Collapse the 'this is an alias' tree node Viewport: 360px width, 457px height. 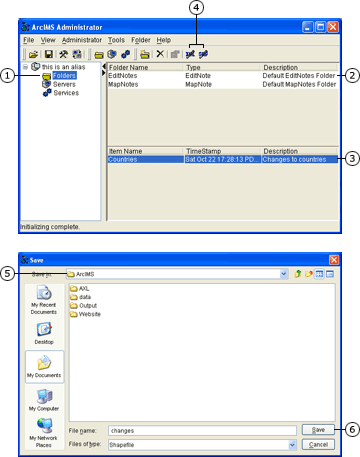(x=25, y=67)
